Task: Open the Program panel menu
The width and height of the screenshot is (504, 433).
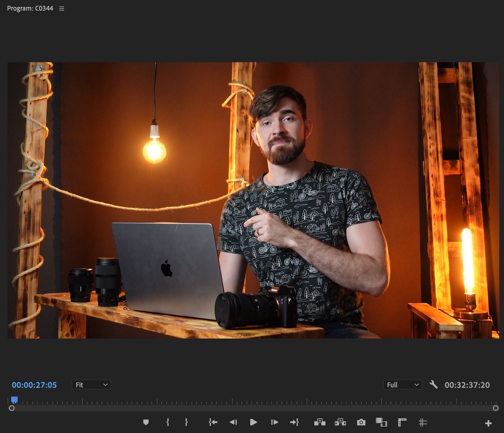Action: click(61, 8)
